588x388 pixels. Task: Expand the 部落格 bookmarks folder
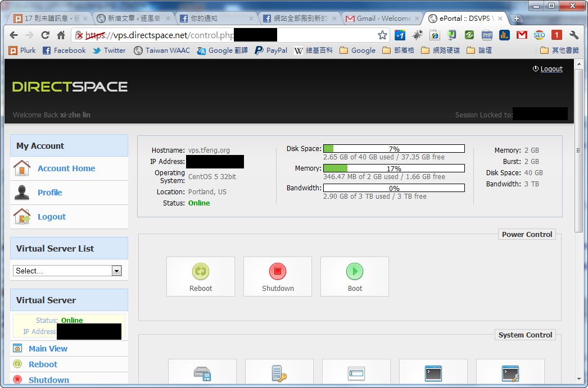pos(398,51)
